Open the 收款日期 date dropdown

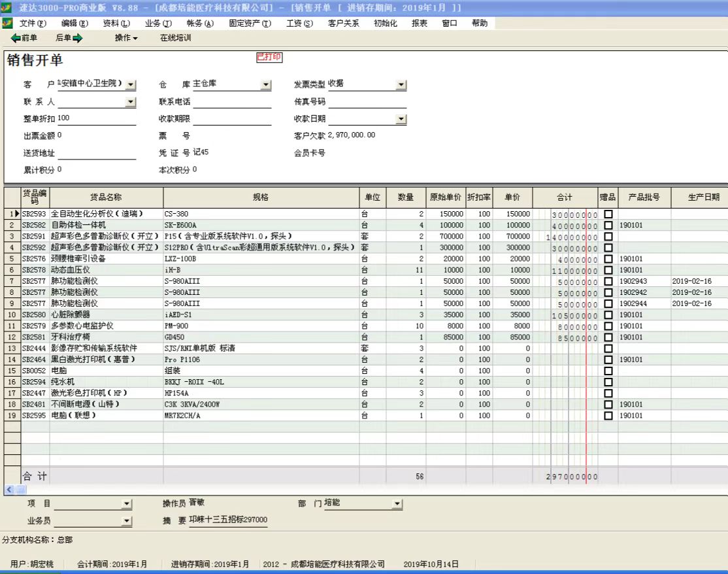pyautogui.click(x=401, y=120)
